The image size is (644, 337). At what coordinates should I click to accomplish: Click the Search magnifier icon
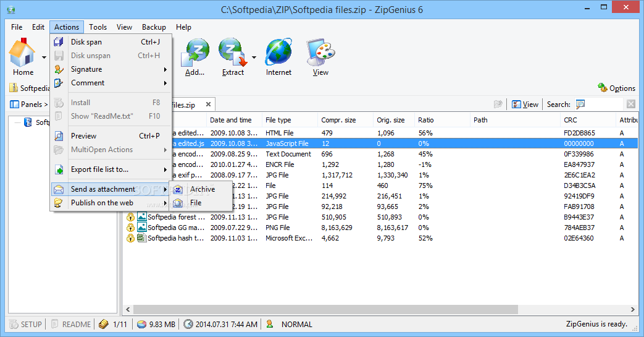[x=580, y=105]
